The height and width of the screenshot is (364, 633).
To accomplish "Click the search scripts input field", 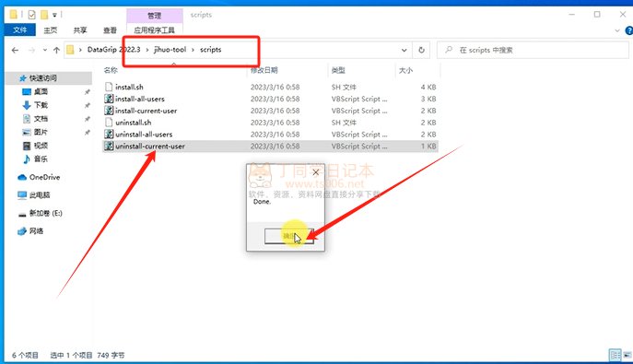I will click(533, 50).
